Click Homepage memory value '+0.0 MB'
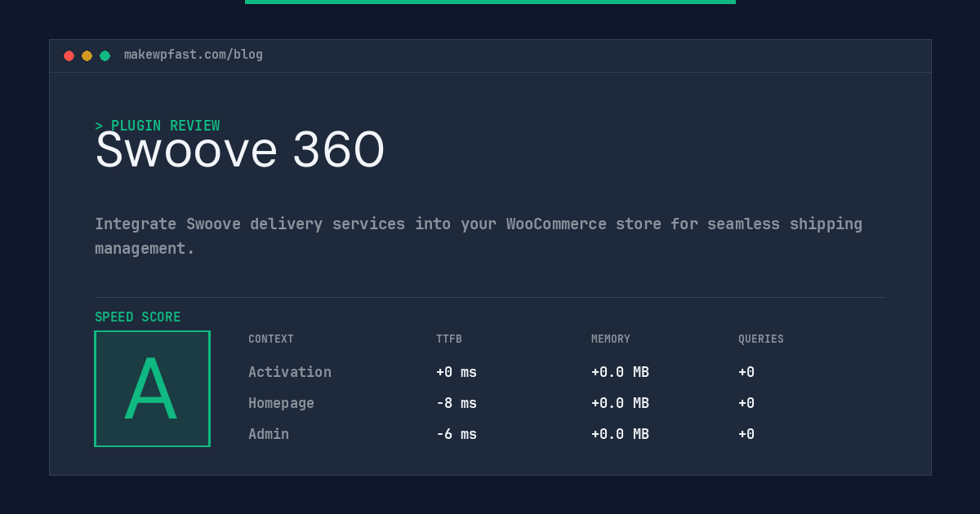The image size is (980, 514). click(x=620, y=403)
